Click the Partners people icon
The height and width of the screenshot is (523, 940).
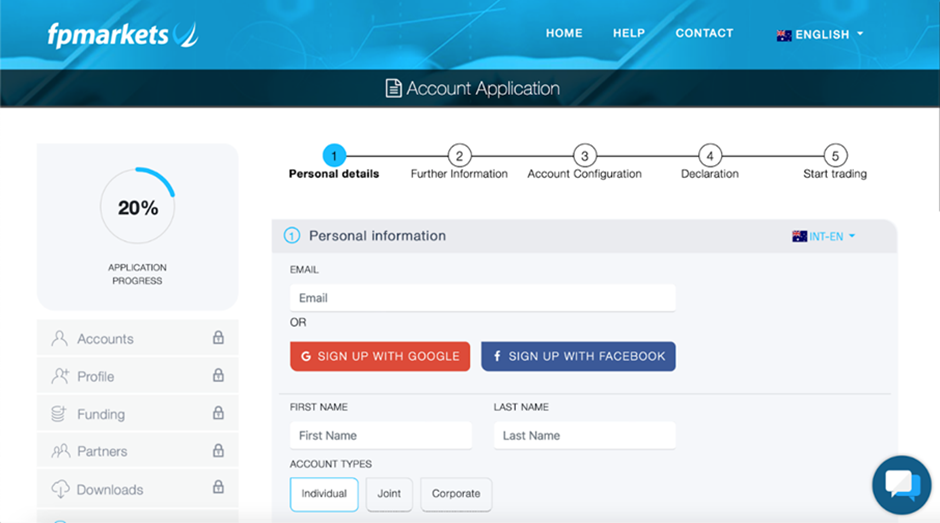(x=60, y=451)
